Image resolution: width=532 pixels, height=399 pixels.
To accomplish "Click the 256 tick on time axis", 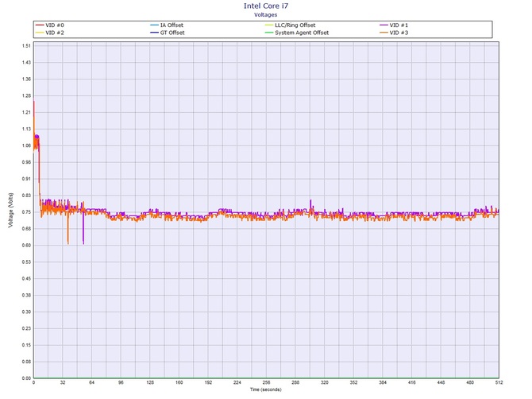I will pyautogui.click(x=266, y=382).
